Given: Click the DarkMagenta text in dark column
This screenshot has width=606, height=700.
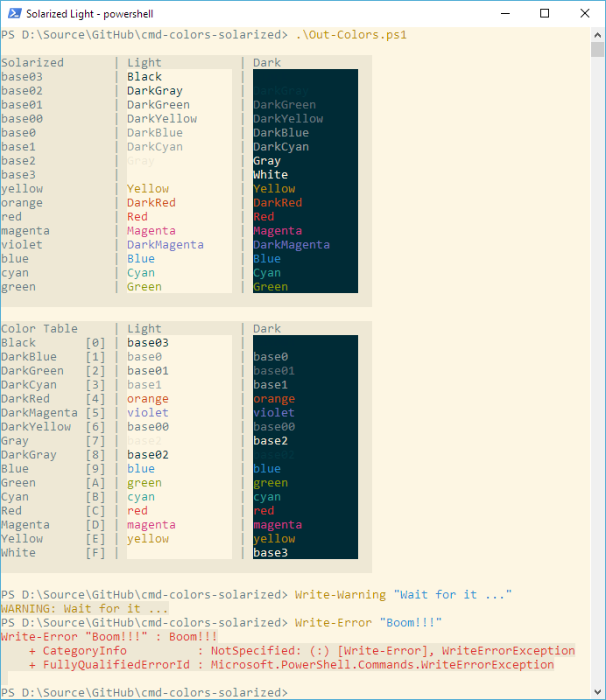Looking at the screenshot, I should tap(292, 245).
